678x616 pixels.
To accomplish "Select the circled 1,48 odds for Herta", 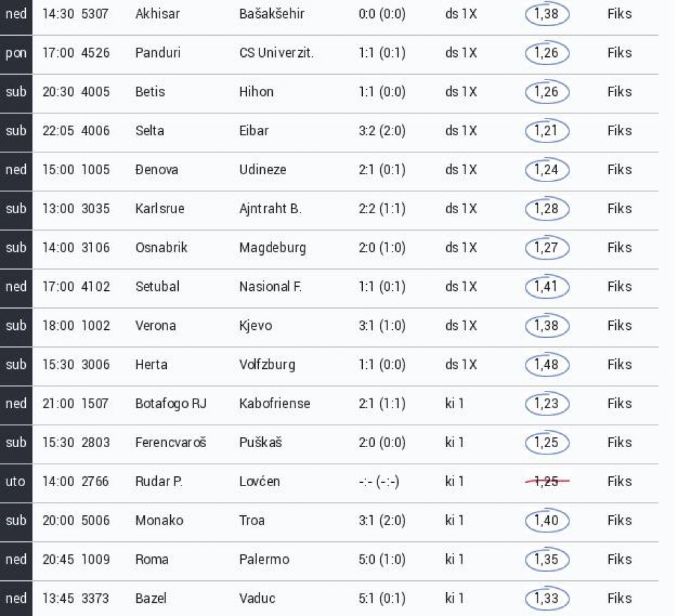I will point(547,364).
